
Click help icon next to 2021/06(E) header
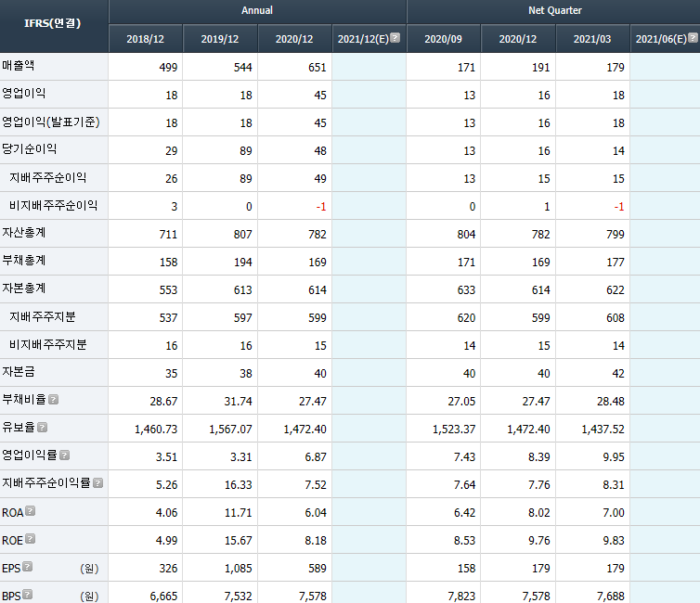693,38
